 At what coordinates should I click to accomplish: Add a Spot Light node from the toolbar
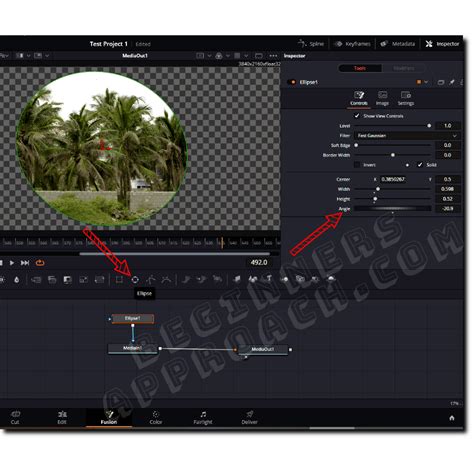click(315, 279)
